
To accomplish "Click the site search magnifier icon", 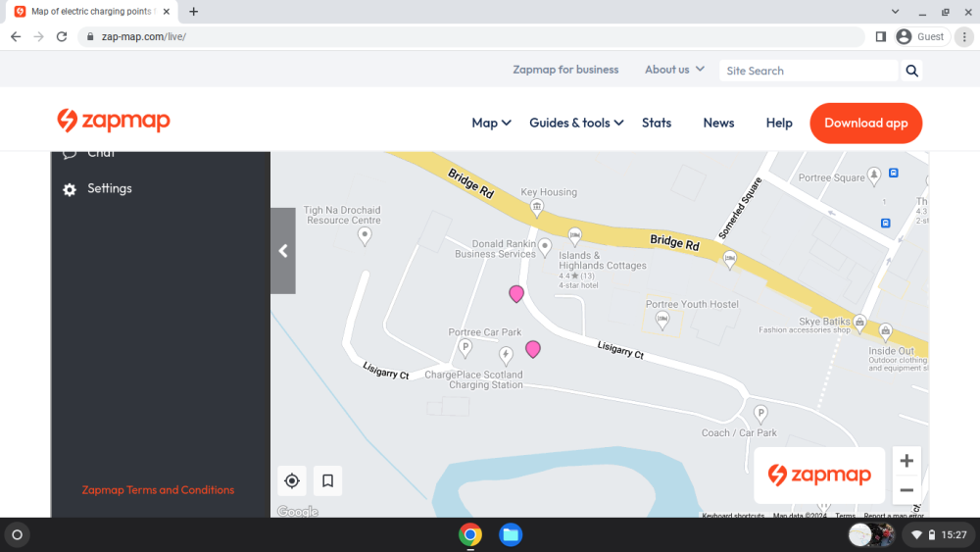I will (911, 71).
